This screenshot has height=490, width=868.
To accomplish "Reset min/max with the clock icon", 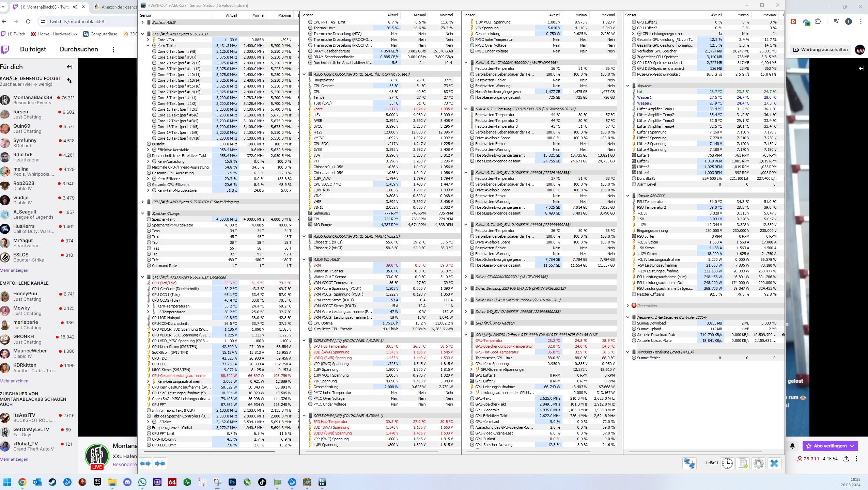I will point(727,463).
